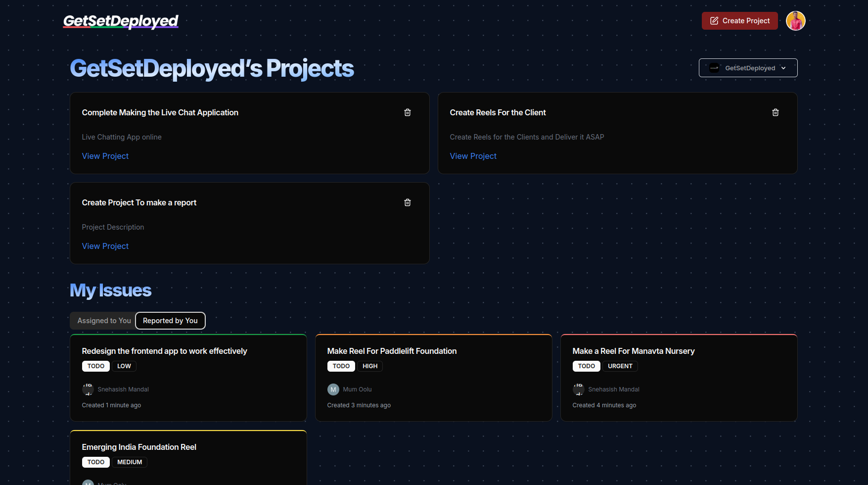Open the GetSetDeployed organization switcher

(x=748, y=68)
